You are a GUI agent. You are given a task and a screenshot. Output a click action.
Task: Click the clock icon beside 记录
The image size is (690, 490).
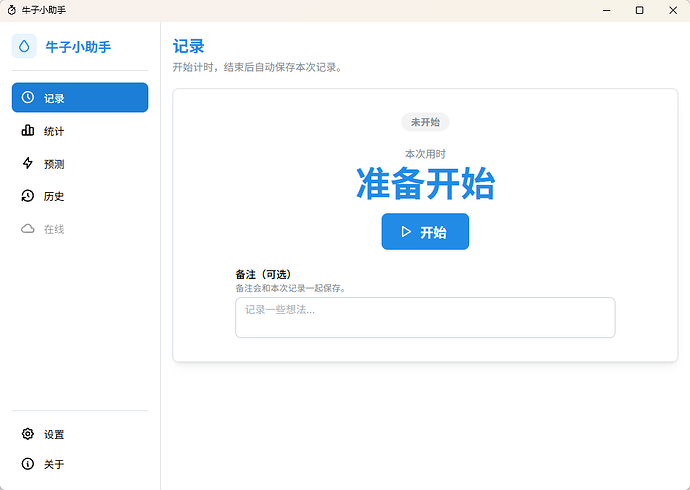point(28,97)
